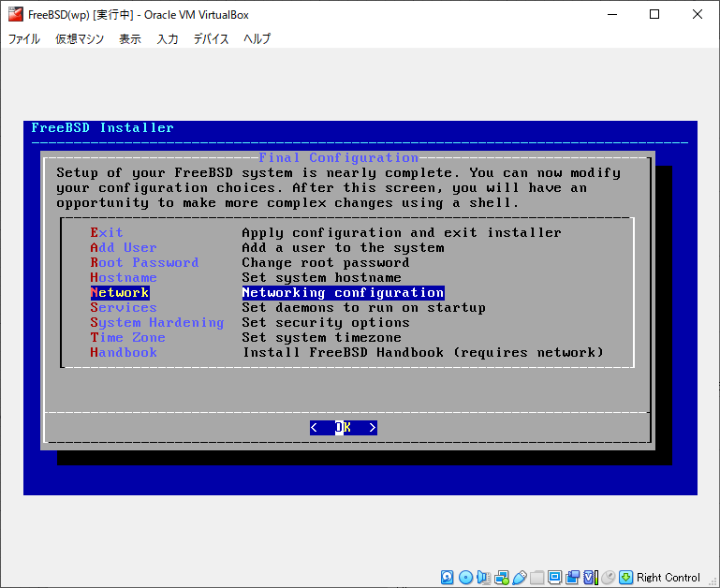Select the Root Password option
The width and height of the screenshot is (720, 588).
click(x=144, y=262)
